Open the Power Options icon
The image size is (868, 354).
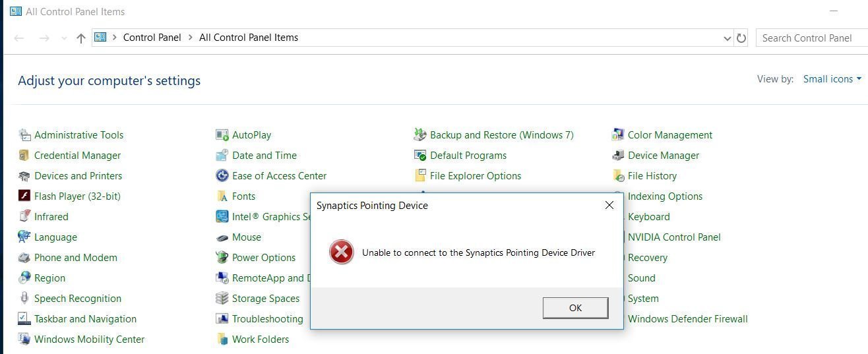click(x=222, y=258)
